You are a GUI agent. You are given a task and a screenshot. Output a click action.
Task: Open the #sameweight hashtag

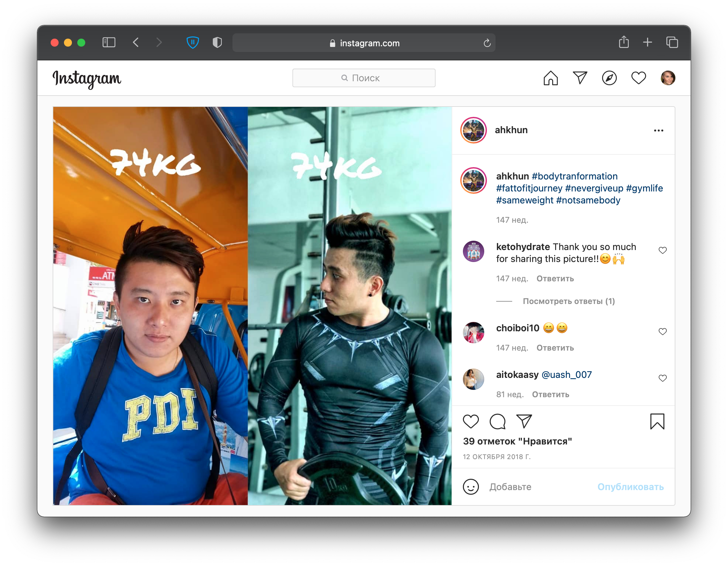525,200
